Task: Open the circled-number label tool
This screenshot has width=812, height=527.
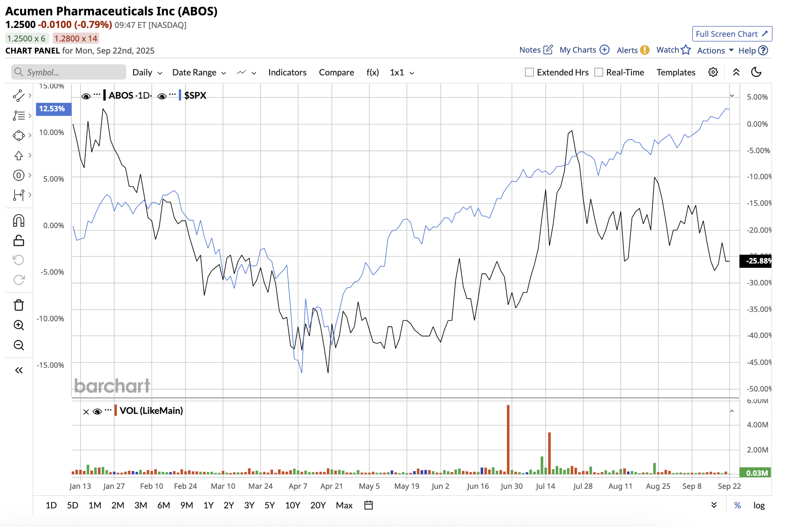Action: pyautogui.click(x=19, y=176)
